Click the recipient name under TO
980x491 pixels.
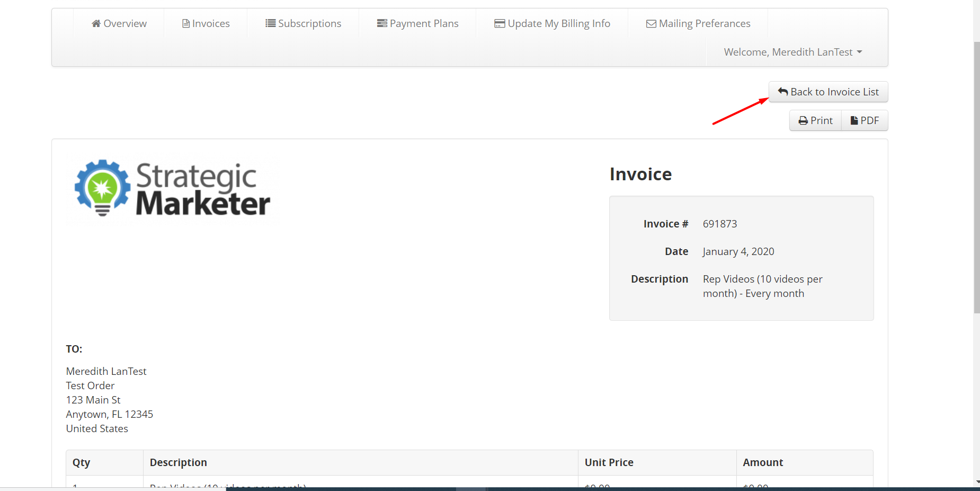pos(106,371)
